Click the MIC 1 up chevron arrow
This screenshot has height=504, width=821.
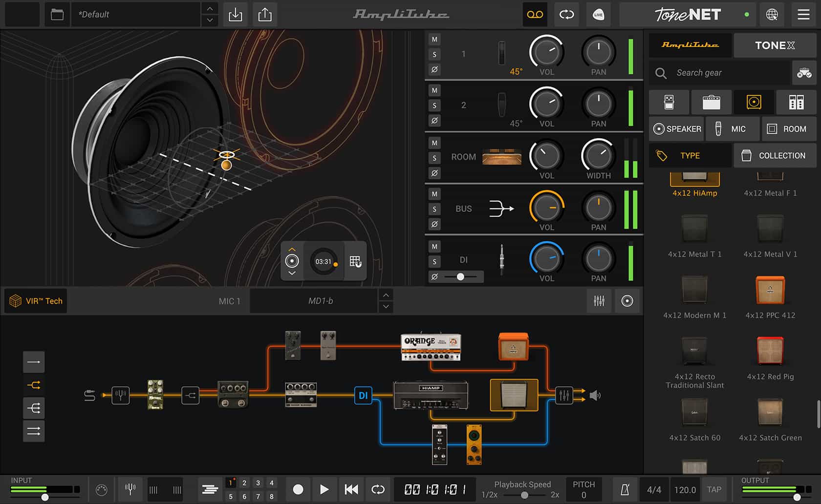click(386, 295)
